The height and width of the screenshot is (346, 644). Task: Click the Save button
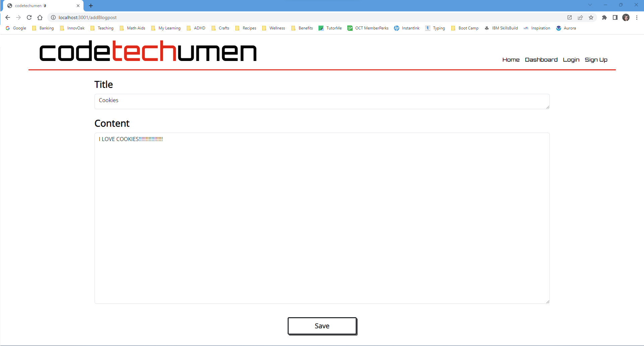tap(322, 326)
